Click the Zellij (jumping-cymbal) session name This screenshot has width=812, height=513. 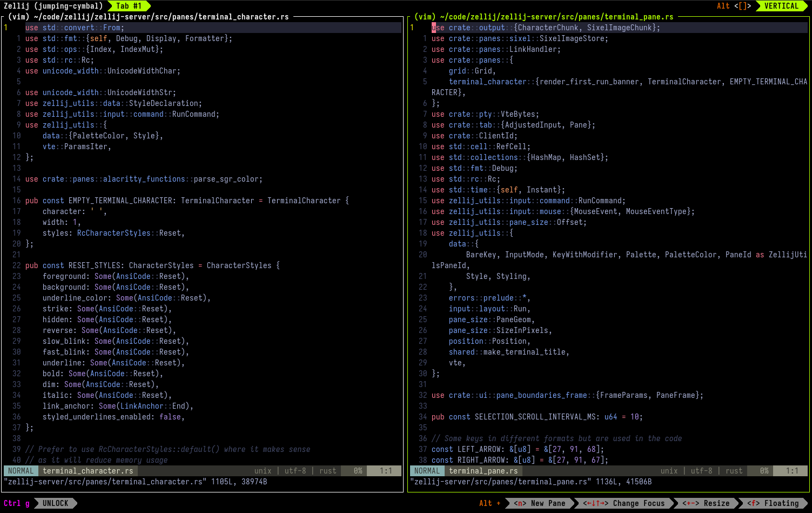point(53,6)
